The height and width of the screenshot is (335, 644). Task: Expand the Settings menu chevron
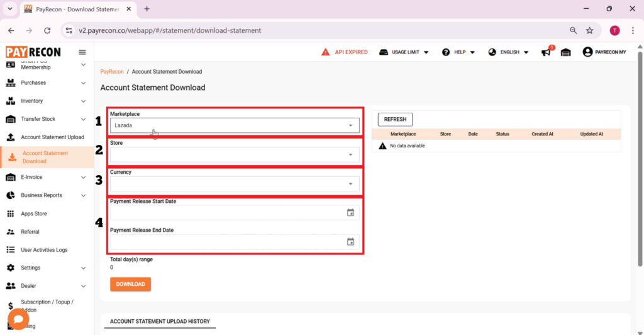[84, 268]
